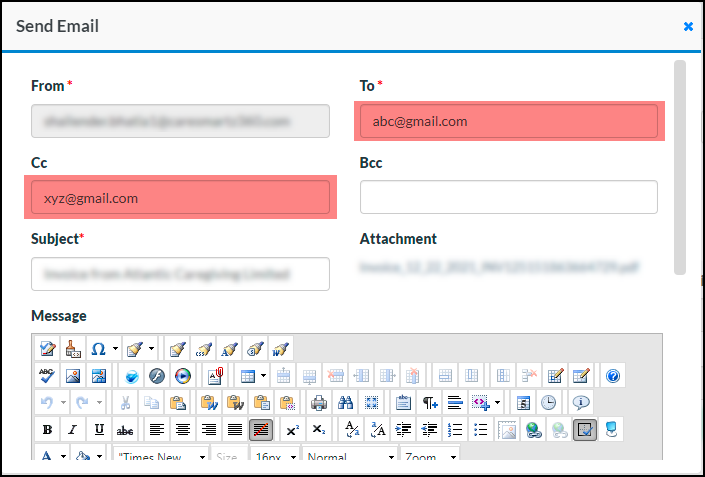Insert the current time with the clock icon
This screenshot has width=705, height=477.
549,403
